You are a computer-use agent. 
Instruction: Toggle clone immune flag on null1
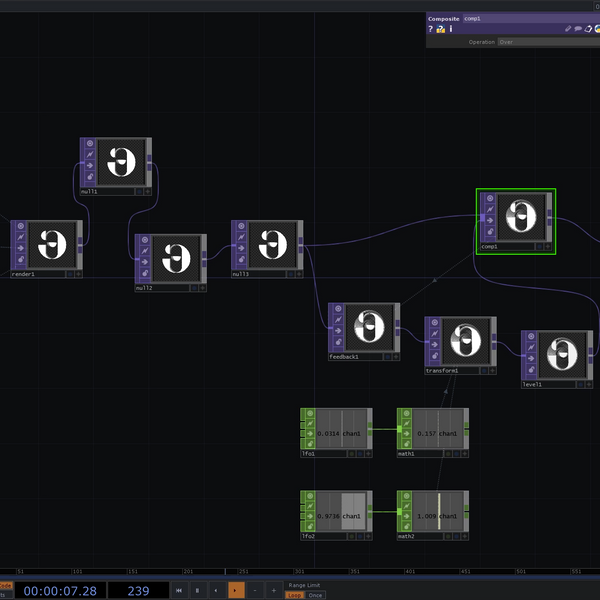point(90,155)
